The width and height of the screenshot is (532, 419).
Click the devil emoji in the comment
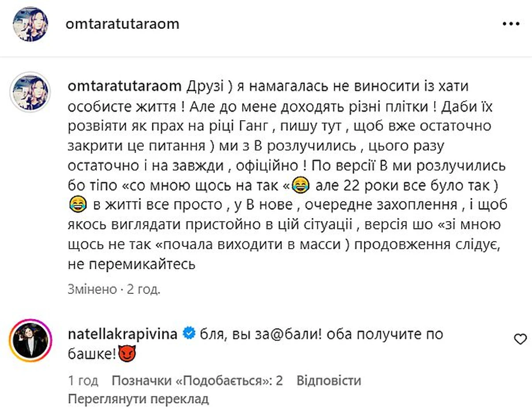pyautogui.click(x=128, y=353)
